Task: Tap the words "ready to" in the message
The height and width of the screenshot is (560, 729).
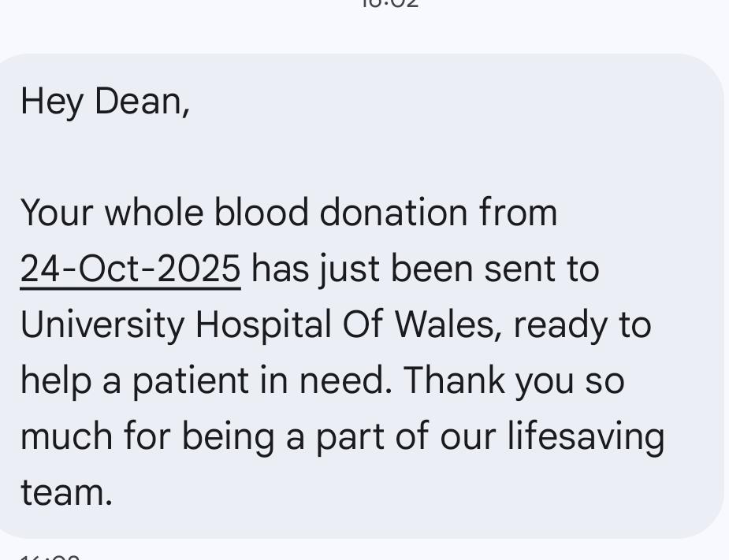Action: point(582,325)
